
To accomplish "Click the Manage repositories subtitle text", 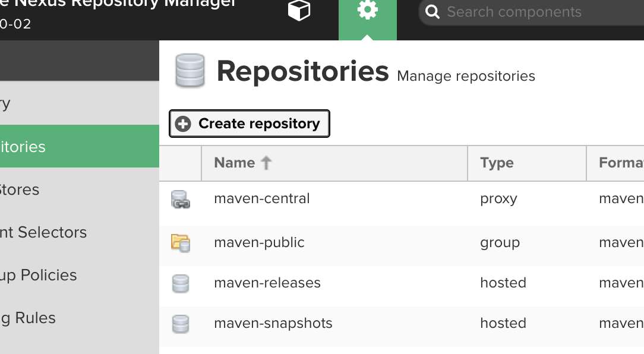I will coord(466,76).
